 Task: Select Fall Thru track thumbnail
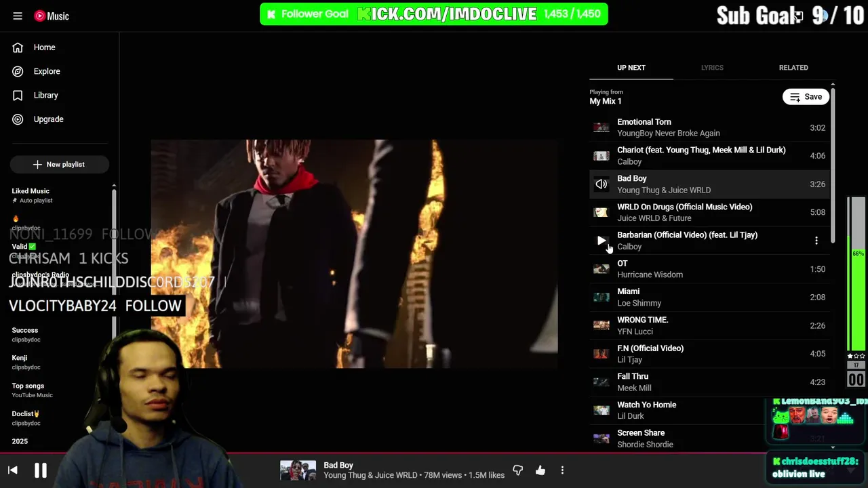[601, 382]
